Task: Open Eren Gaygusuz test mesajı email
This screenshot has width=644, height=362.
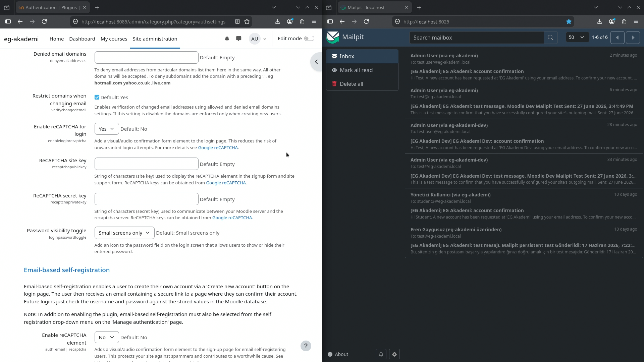Action: [524, 241]
